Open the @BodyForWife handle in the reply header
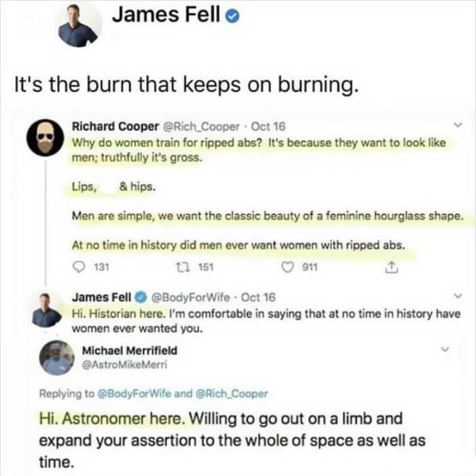The image size is (476, 476). pyautogui.click(x=190, y=297)
